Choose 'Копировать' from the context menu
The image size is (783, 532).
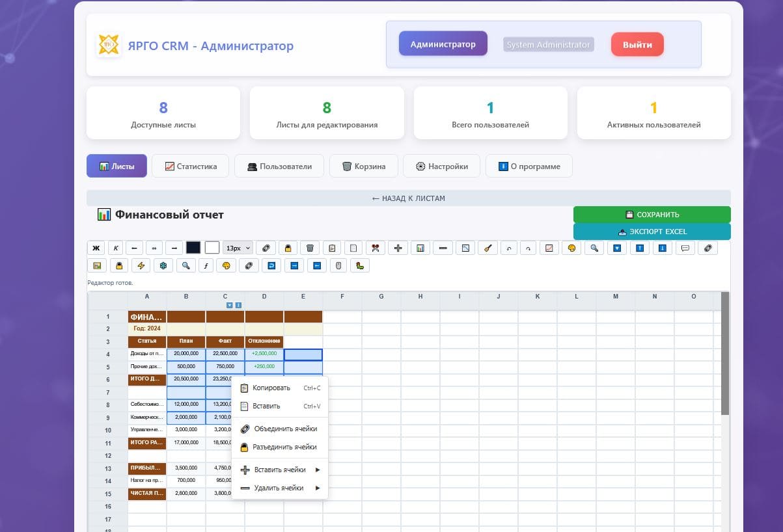(271, 388)
